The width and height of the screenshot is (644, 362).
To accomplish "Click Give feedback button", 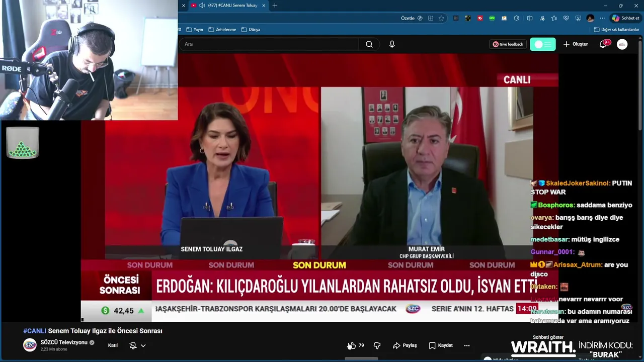I will pyautogui.click(x=508, y=44).
